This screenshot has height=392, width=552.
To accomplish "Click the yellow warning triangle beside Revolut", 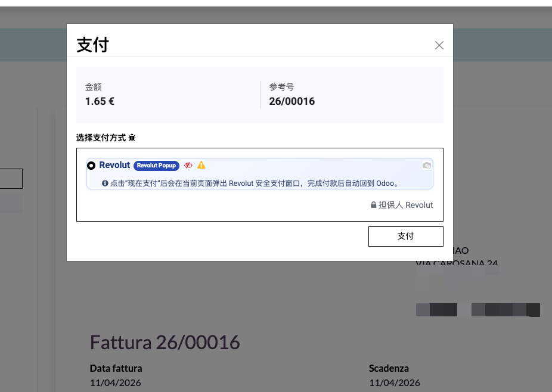I will tap(201, 165).
